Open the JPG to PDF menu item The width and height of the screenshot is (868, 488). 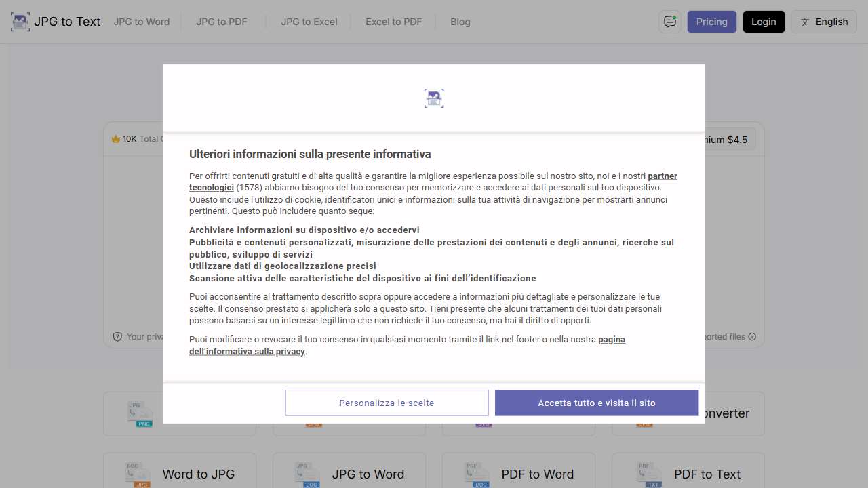coord(221,22)
